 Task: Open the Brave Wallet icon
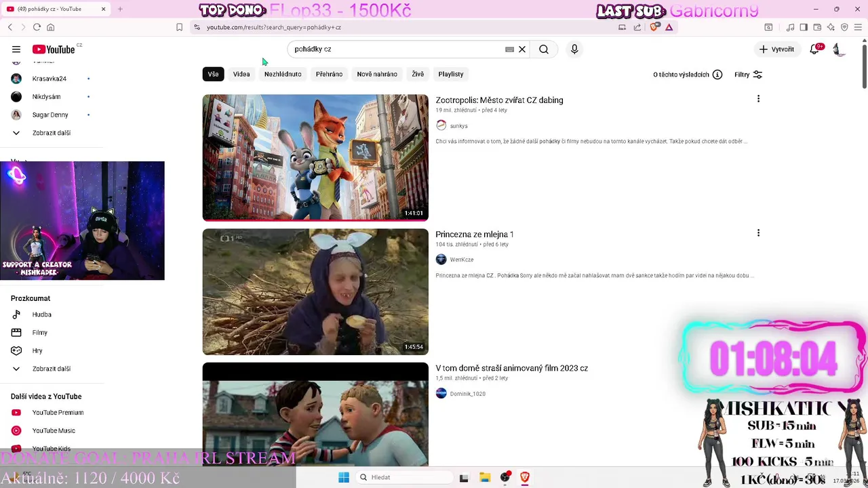click(817, 27)
